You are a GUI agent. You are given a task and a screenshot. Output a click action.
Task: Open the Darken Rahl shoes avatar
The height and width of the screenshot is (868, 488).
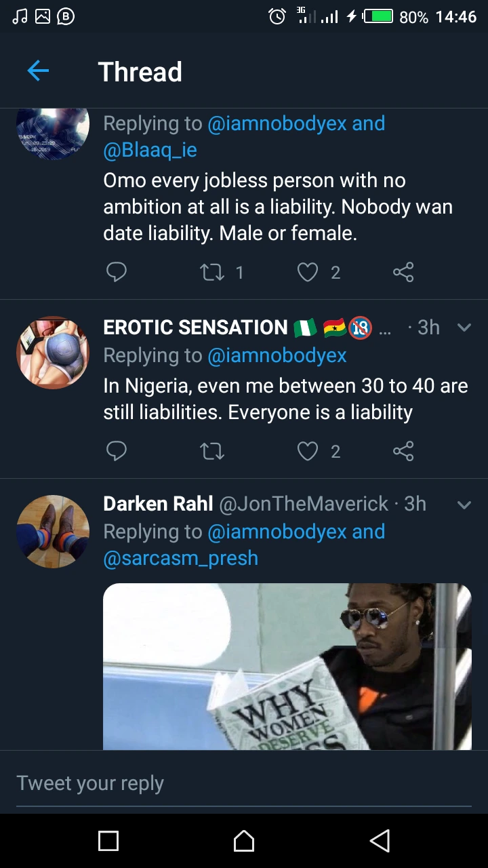coord(53,531)
